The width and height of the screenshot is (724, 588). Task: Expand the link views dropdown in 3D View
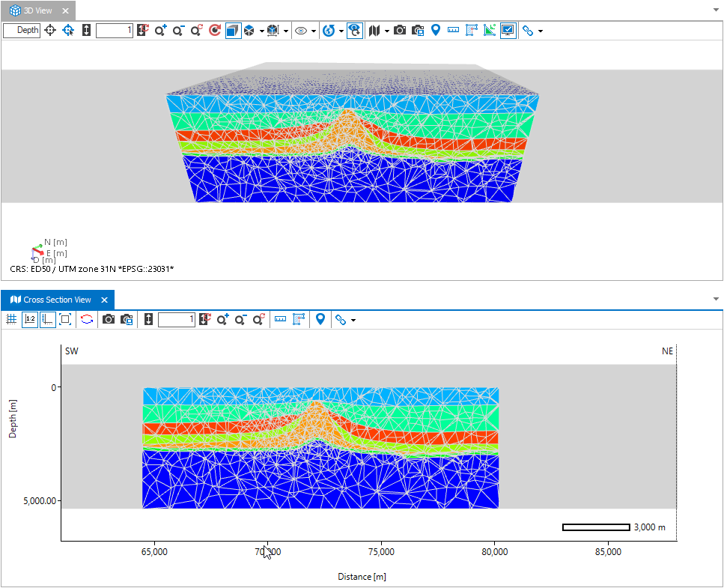[540, 31]
